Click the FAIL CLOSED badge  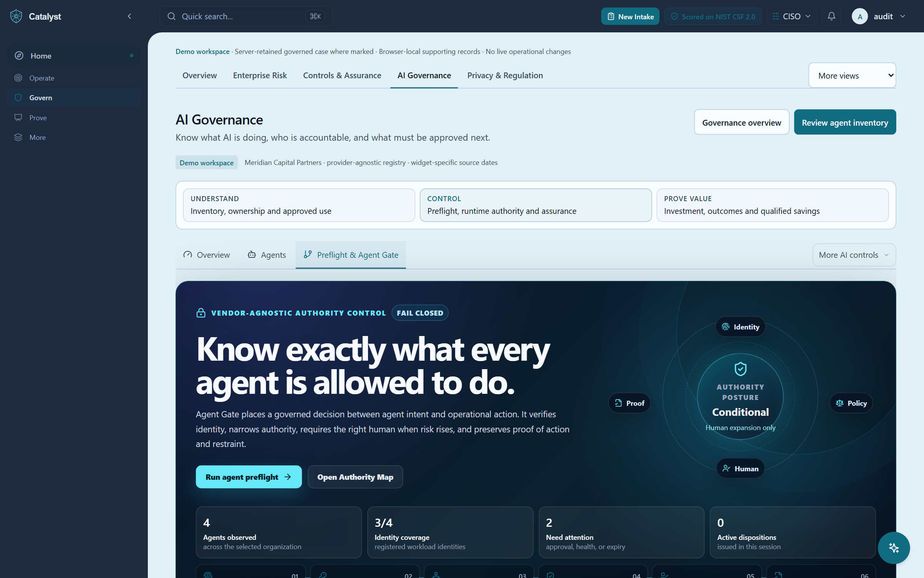(420, 313)
